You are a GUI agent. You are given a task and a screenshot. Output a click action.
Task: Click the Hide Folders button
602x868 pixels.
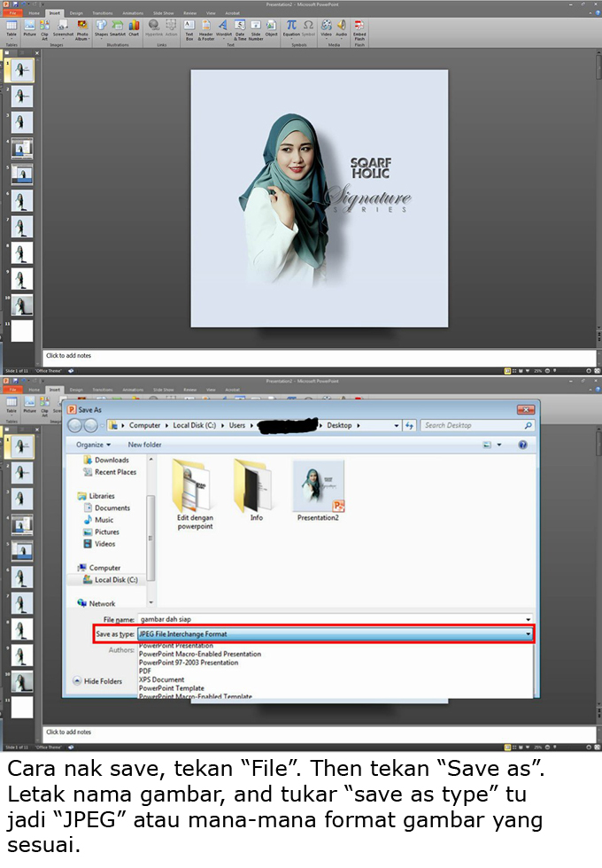[97, 681]
